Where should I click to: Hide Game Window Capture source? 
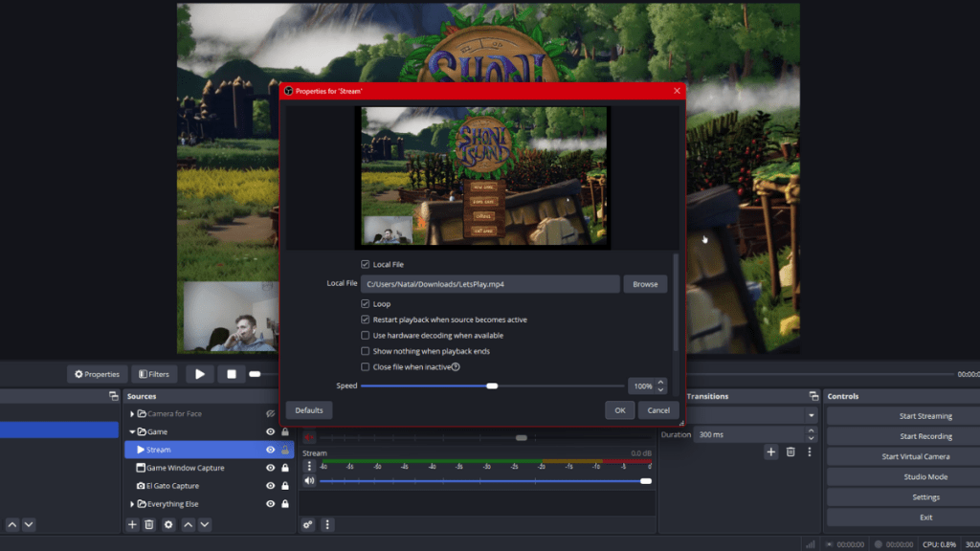[x=270, y=468]
